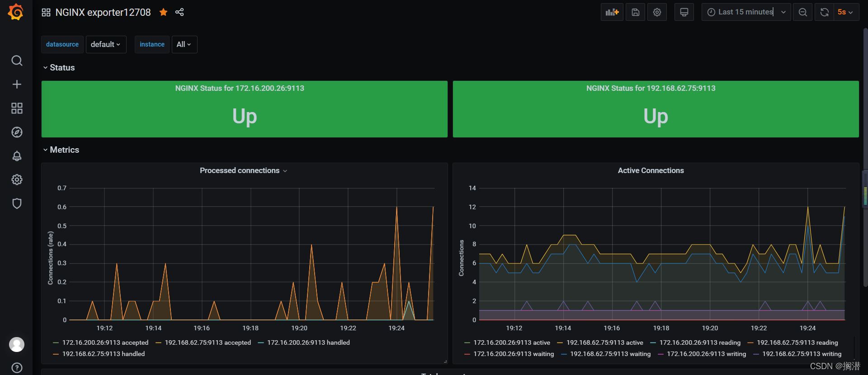Toggle 172.16.200.26:9113 waiting legend series
The image size is (868, 375).
tap(514, 354)
